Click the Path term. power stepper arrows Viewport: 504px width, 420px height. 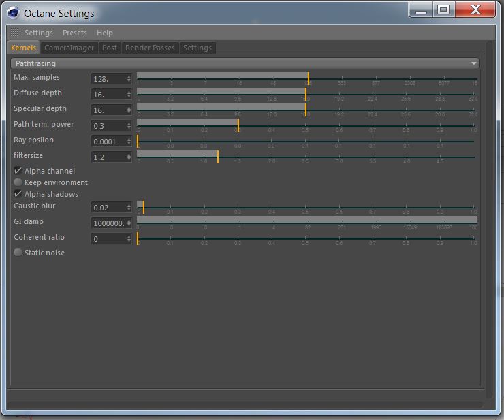[x=129, y=126]
